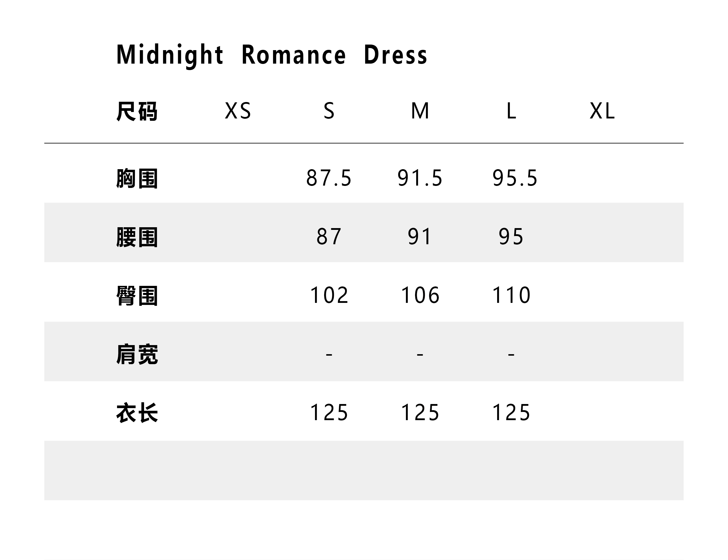Click the XL size column header
The height and width of the screenshot is (560, 728).
(x=602, y=111)
